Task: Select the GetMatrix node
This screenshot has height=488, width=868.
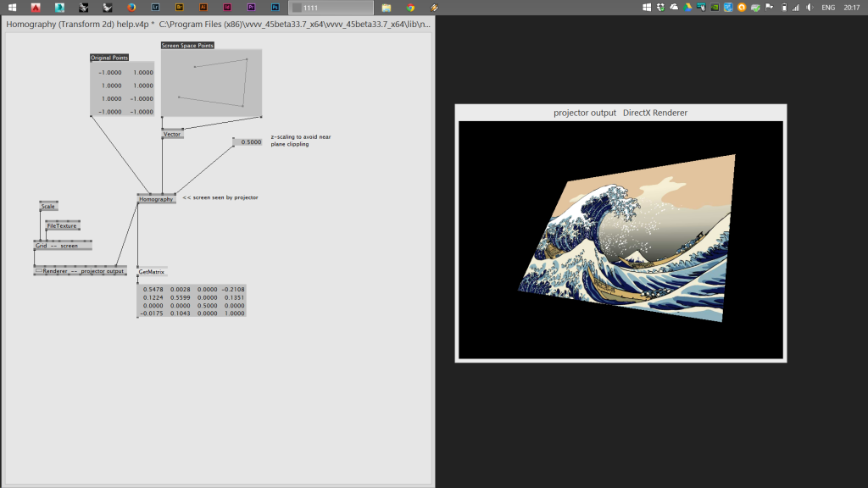Action: [x=152, y=272]
